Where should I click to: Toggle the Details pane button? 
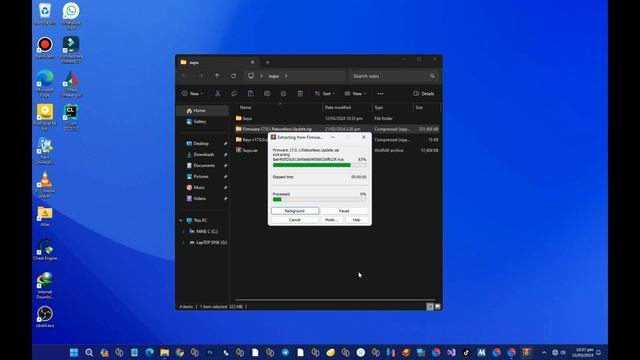[x=424, y=93]
